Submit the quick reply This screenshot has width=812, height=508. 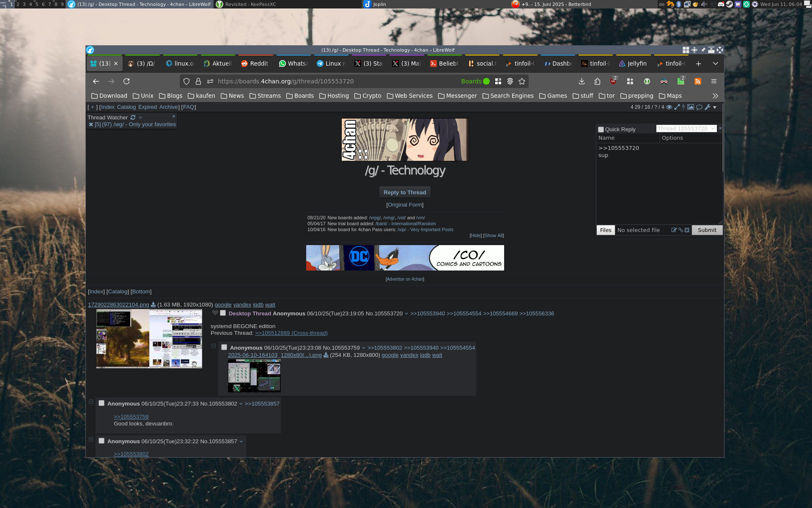pos(707,230)
